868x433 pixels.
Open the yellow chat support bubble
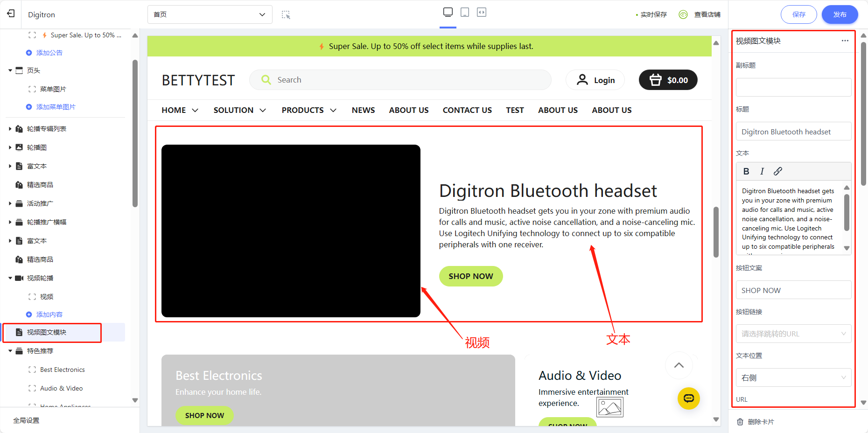(689, 398)
